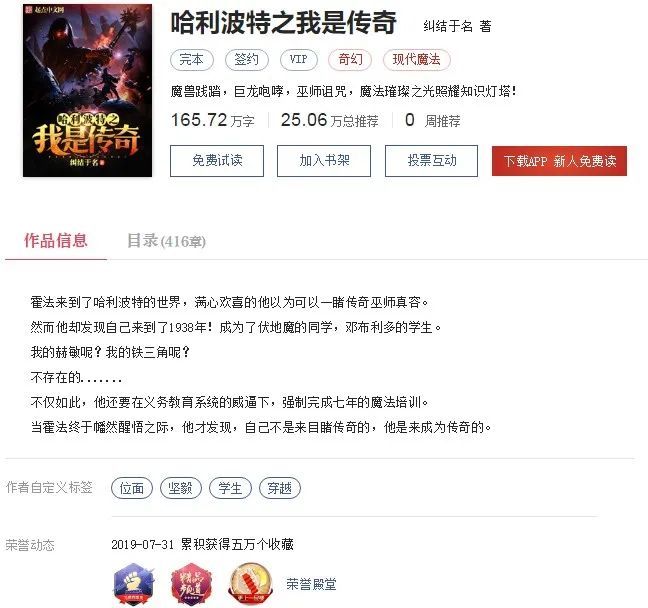Viewport: 648px width, 608px height.
Task: Open the 现代魔法 category tag
Action: point(417,60)
